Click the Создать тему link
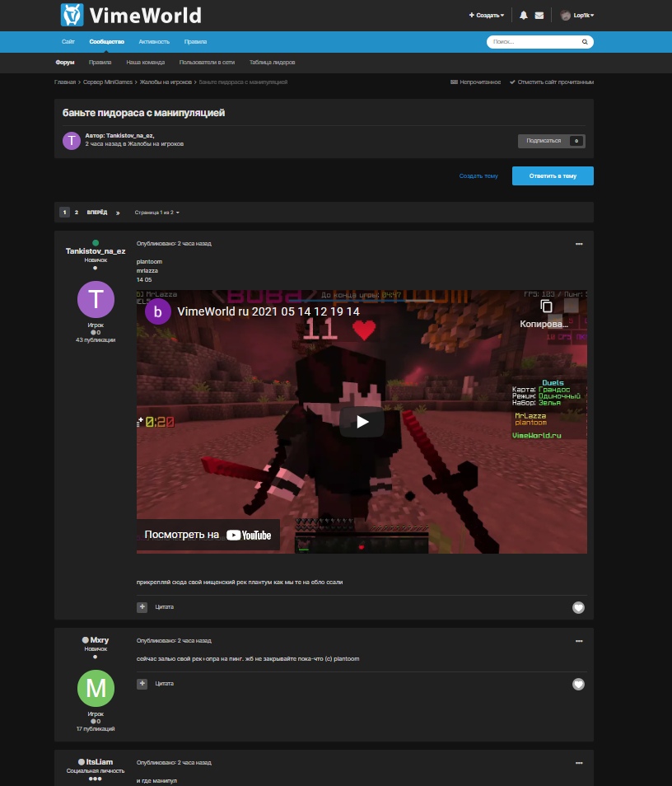 pyautogui.click(x=478, y=176)
